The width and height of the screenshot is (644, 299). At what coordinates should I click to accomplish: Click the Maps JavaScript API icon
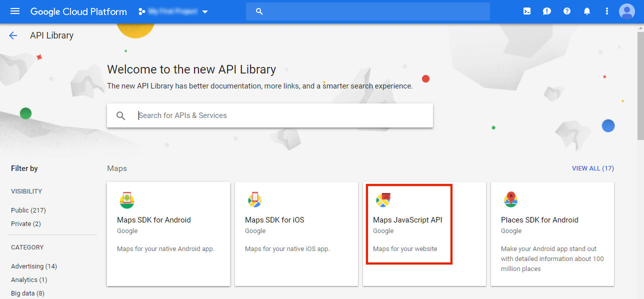[383, 200]
